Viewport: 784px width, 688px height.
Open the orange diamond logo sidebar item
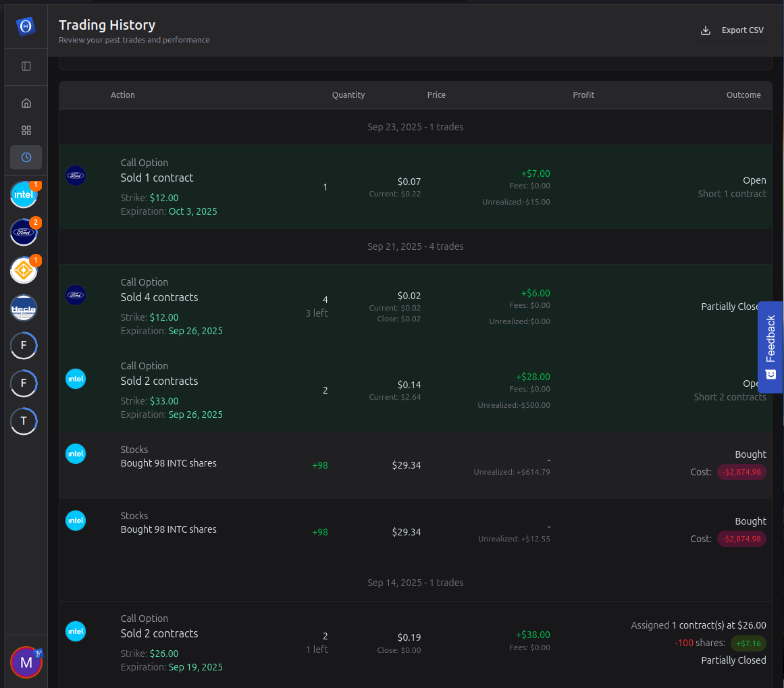point(24,271)
